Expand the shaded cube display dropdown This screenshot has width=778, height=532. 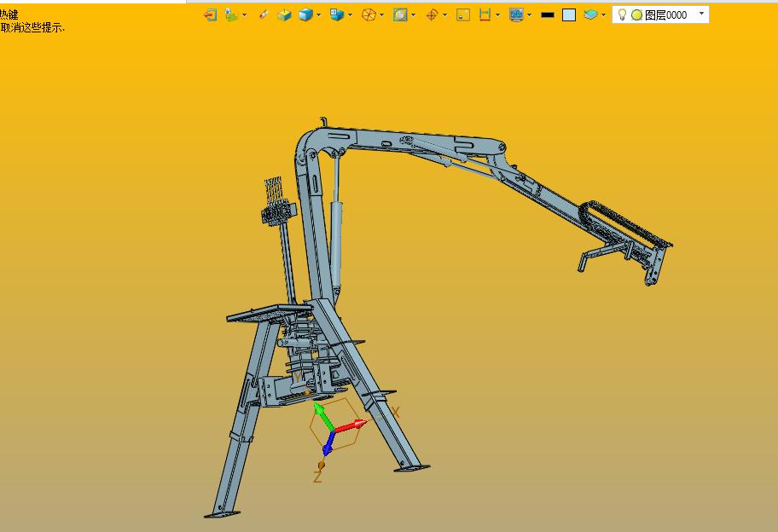[x=318, y=15]
